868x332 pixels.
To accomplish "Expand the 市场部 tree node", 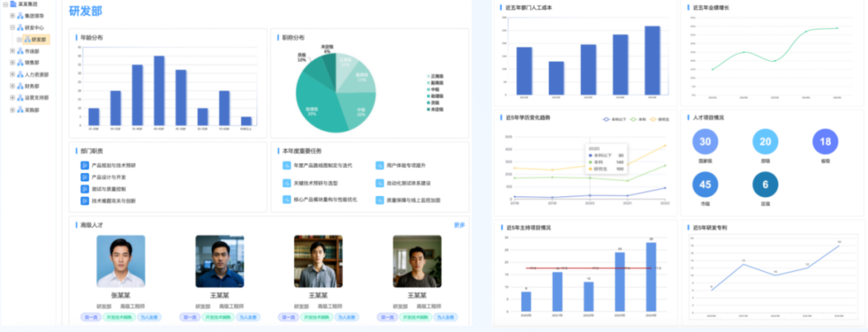I will (x=13, y=51).
